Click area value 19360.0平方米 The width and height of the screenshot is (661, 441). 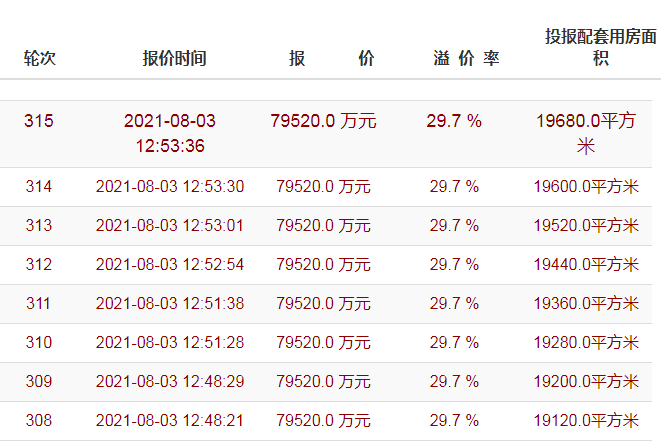tap(586, 303)
